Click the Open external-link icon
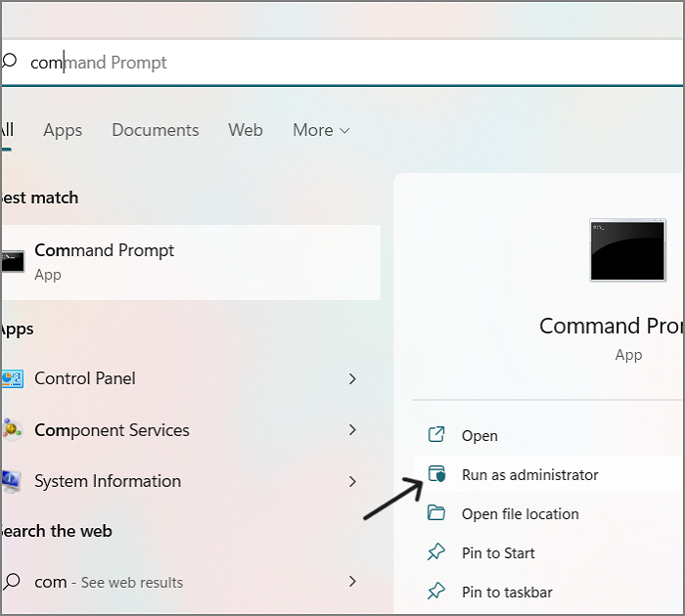Screen dimensions: 685x616 [437, 436]
